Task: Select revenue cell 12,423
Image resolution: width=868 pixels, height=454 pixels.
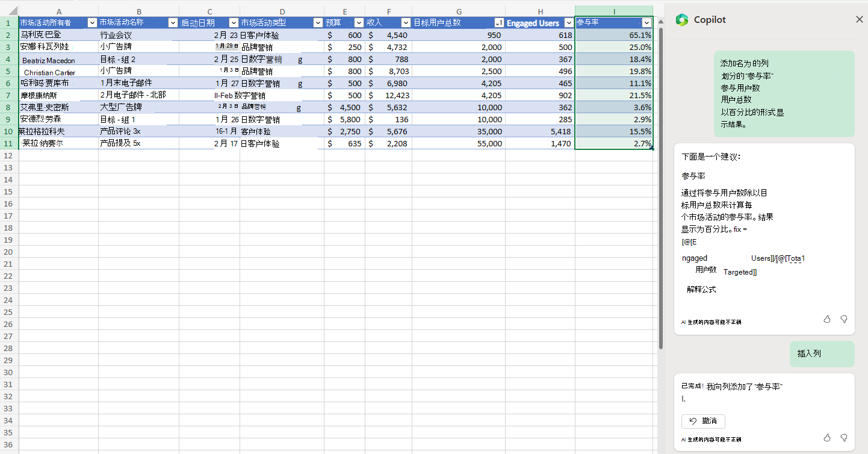Action: click(388, 95)
